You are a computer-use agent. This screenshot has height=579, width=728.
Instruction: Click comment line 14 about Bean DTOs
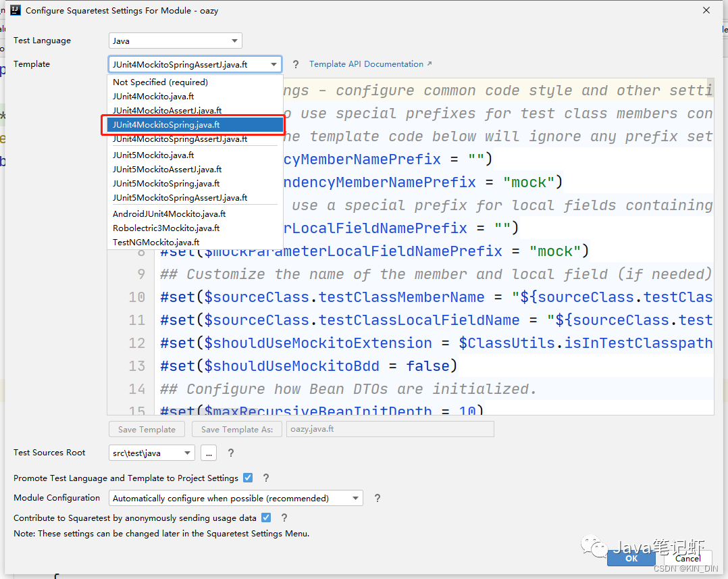[x=348, y=388]
